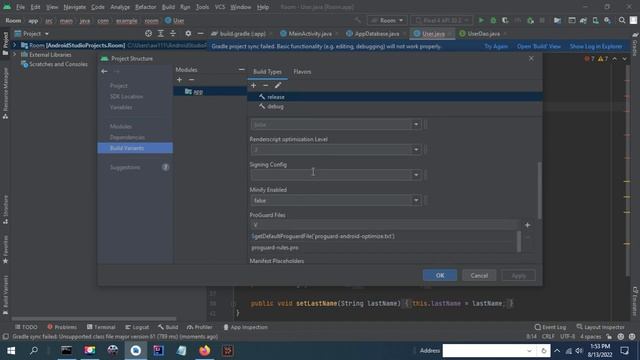Image resolution: width=640 pixels, height=360 pixels.
Task: Click Try Again for Gradle sync
Action: (496, 46)
